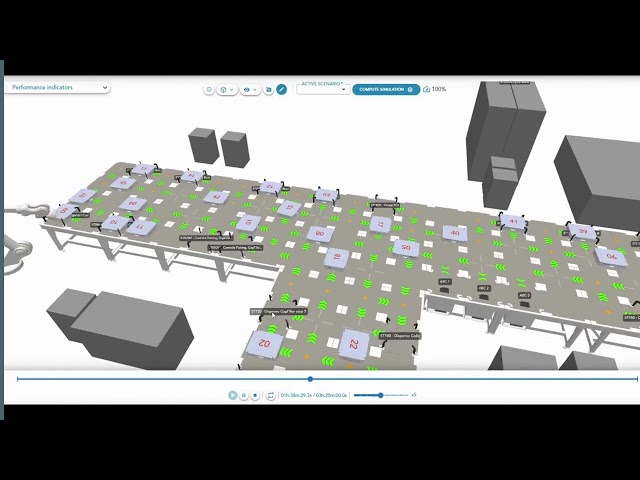The width and height of the screenshot is (640, 480).
Task: Click the timeline progress handle
Action: pyautogui.click(x=310, y=379)
